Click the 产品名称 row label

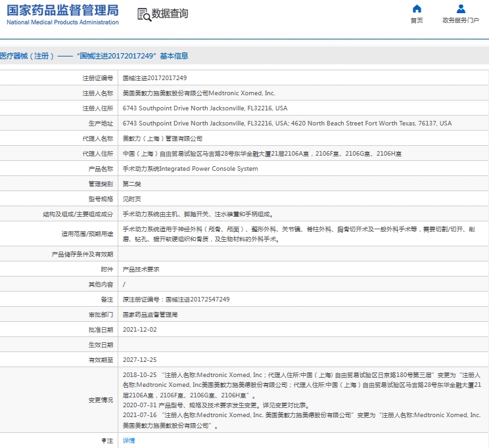[101, 169]
